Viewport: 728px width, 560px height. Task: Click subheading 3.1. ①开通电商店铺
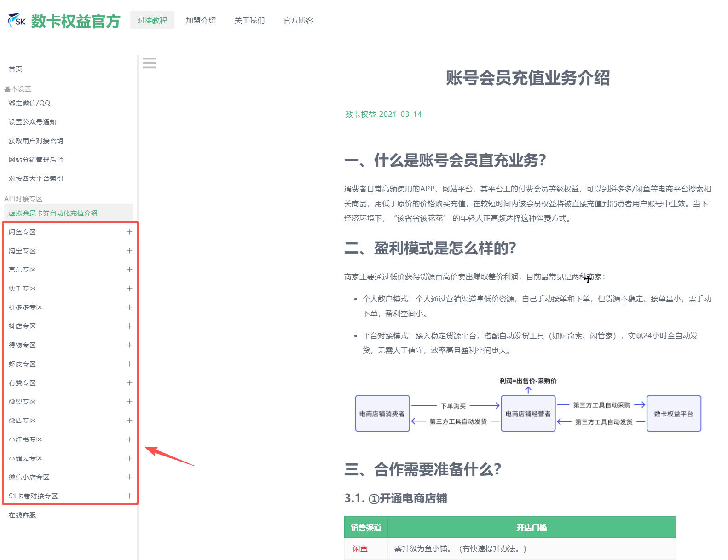click(396, 498)
